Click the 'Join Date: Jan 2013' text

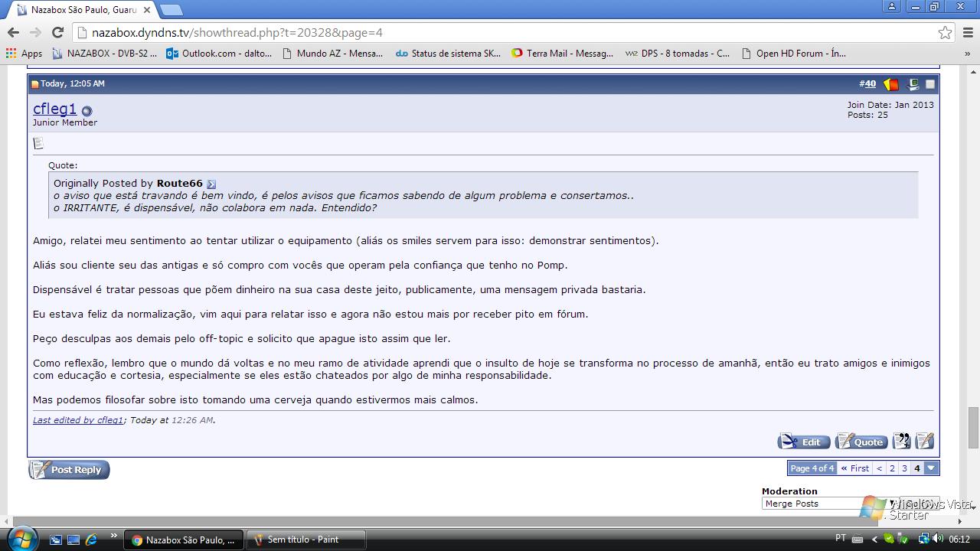(890, 105)
